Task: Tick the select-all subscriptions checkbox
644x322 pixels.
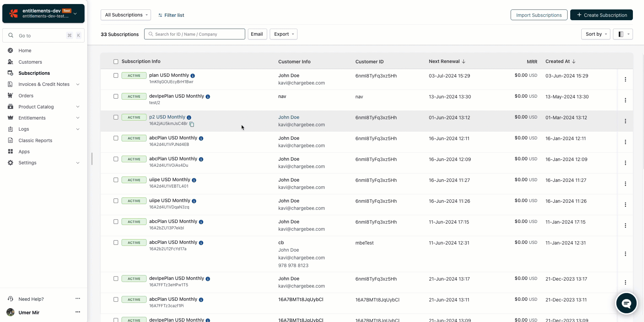Action: coord(116,62)
